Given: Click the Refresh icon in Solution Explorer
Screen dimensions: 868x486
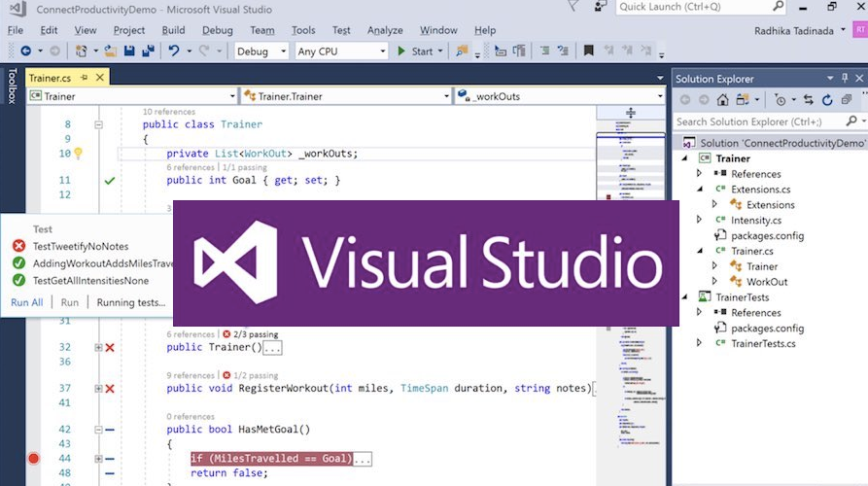Looking at the screenshot, I should [x=827, y=100].
